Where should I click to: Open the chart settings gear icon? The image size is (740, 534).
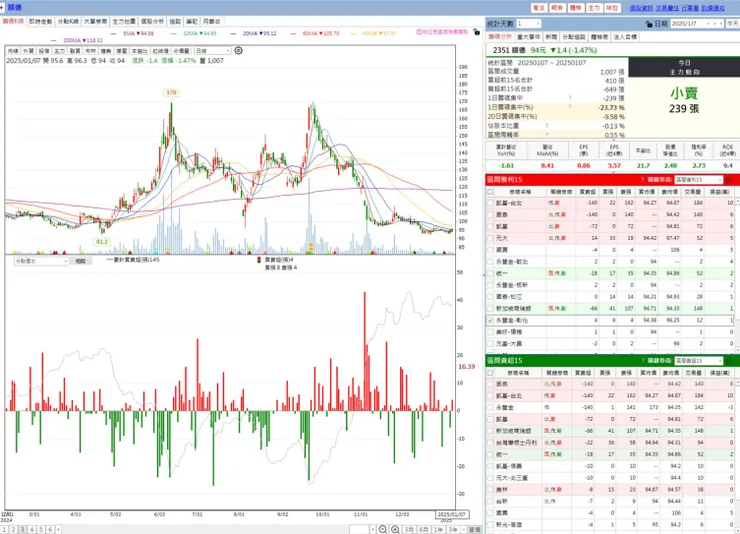pos(238,50)
